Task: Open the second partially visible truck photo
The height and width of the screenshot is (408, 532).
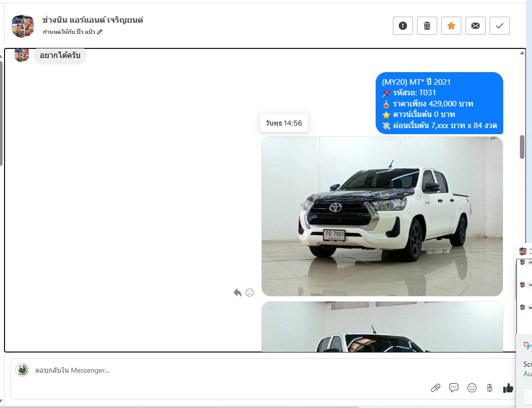Action: point(382,326)
